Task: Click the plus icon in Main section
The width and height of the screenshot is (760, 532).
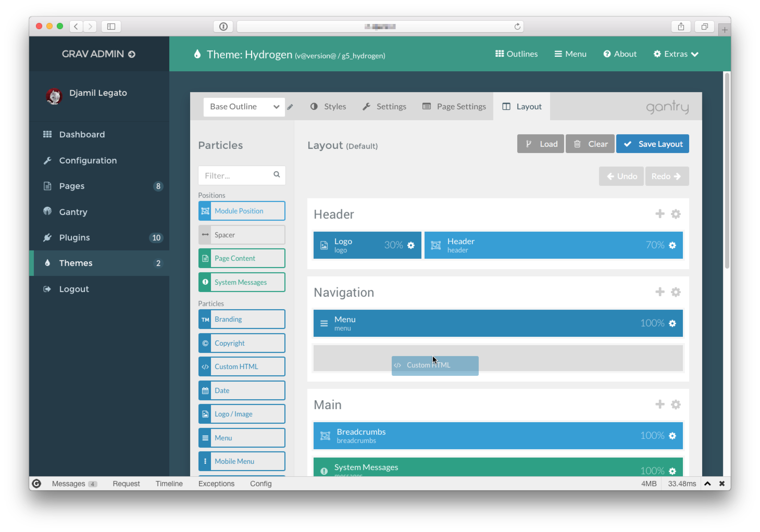Action: [659, 404]
